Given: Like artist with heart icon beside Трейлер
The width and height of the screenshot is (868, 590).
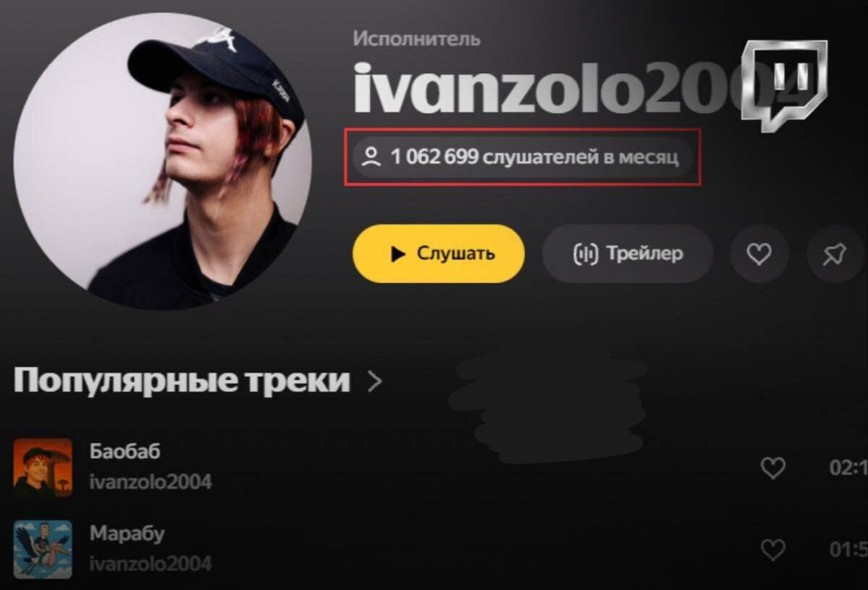Looking at the screenshot, I should click(759, 254).
